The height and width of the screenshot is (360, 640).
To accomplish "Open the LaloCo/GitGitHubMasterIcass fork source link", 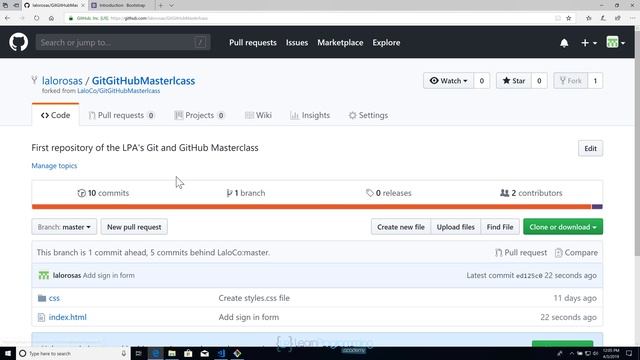I will point(119,91).
